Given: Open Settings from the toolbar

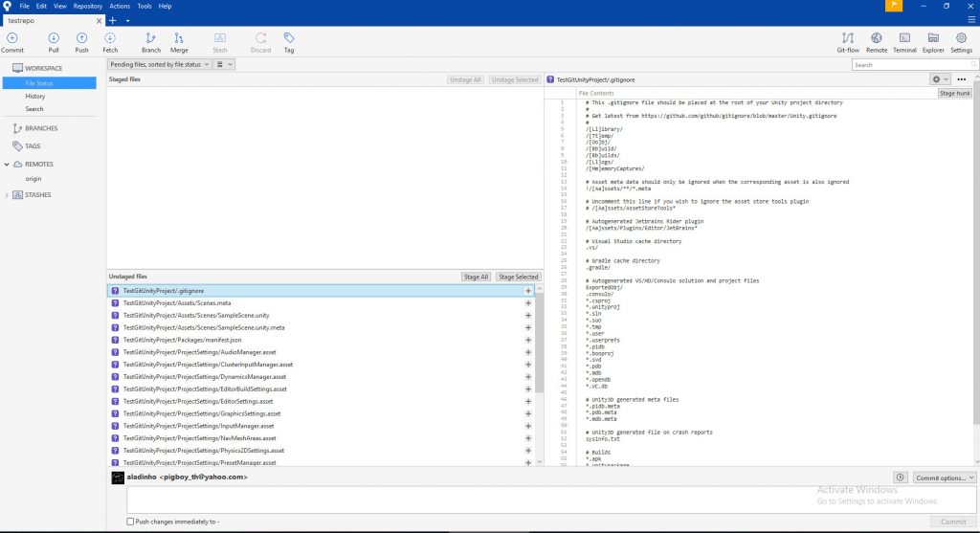Looking at the screenshot, I should [961, 42].
